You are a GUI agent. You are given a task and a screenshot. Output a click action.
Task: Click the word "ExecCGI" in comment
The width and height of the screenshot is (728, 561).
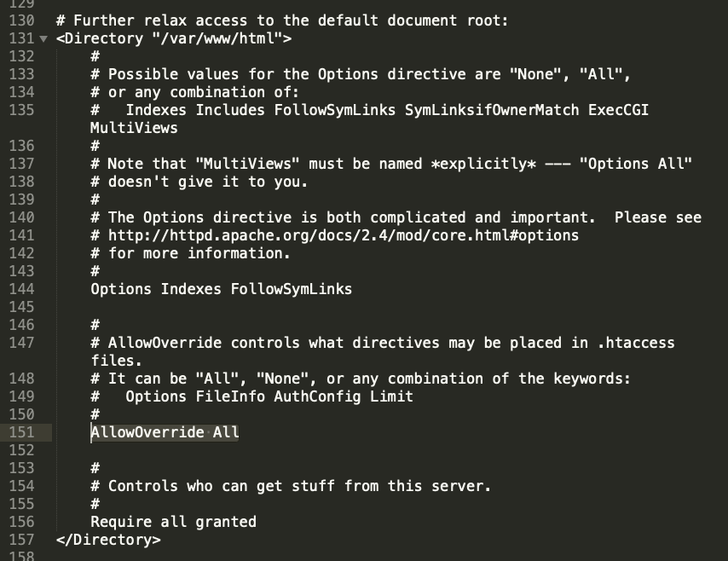click(619, 110)
